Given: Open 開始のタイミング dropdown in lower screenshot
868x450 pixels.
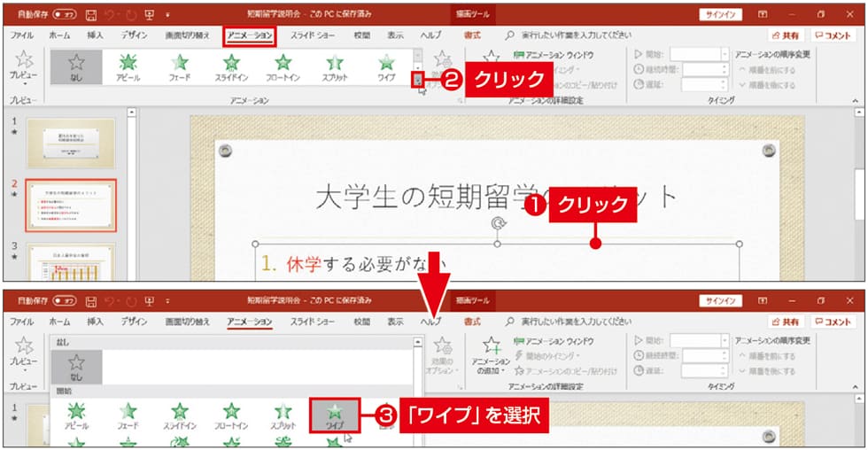Looking at the screenshot, I should [547, 356].
